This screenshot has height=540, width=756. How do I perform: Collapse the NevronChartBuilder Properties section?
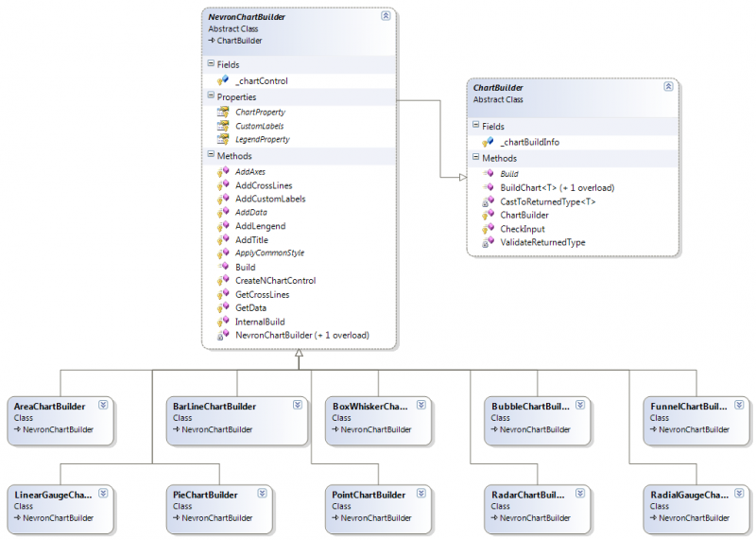point(211,96)
